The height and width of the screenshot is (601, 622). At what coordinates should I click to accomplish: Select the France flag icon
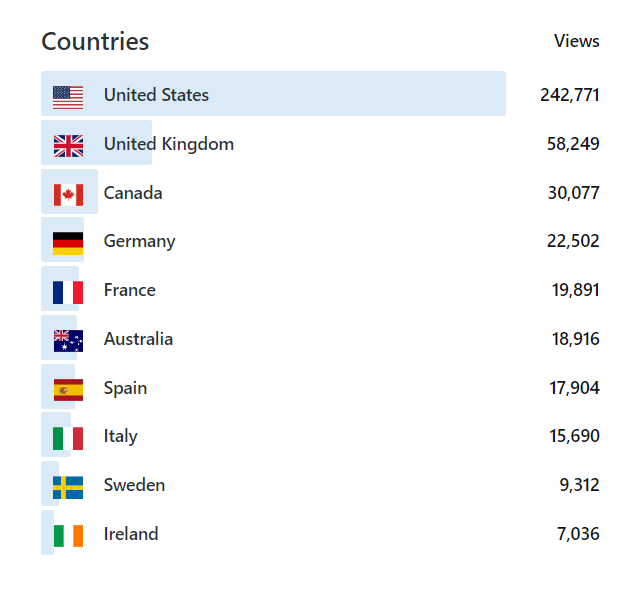coord(68,291)
